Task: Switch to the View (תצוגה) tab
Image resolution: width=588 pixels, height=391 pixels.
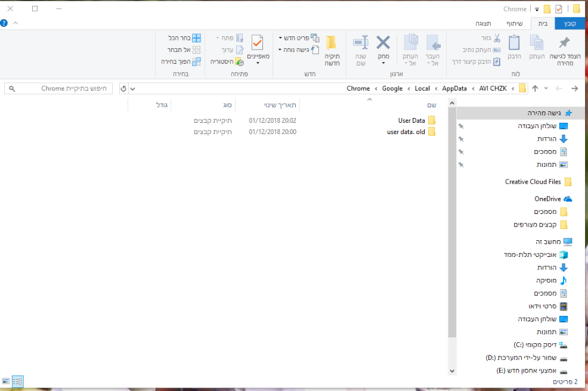Action: [x=484, y=24]
